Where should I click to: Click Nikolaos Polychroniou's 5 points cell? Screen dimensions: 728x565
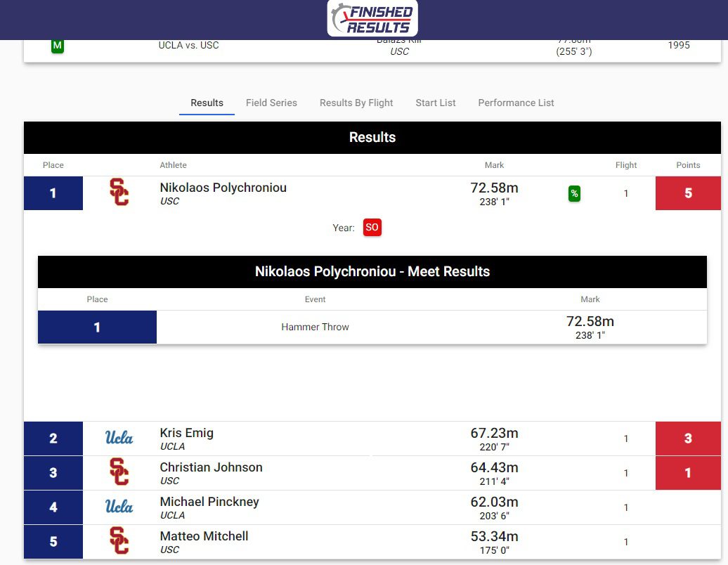coord(688,193)
